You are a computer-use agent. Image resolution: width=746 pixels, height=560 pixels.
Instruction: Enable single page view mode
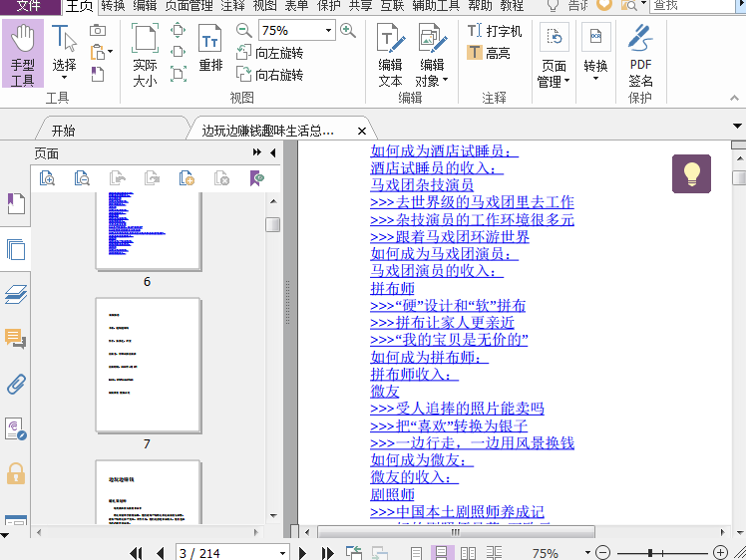[416, 553]
